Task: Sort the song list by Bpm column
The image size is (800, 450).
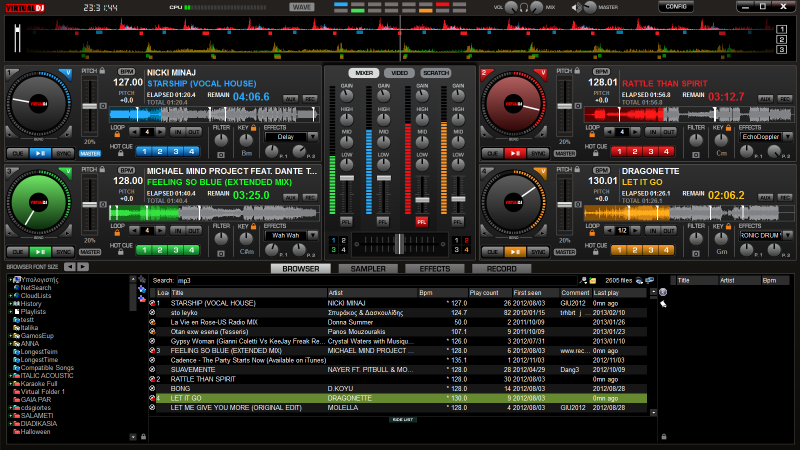Action: [442, 293]
